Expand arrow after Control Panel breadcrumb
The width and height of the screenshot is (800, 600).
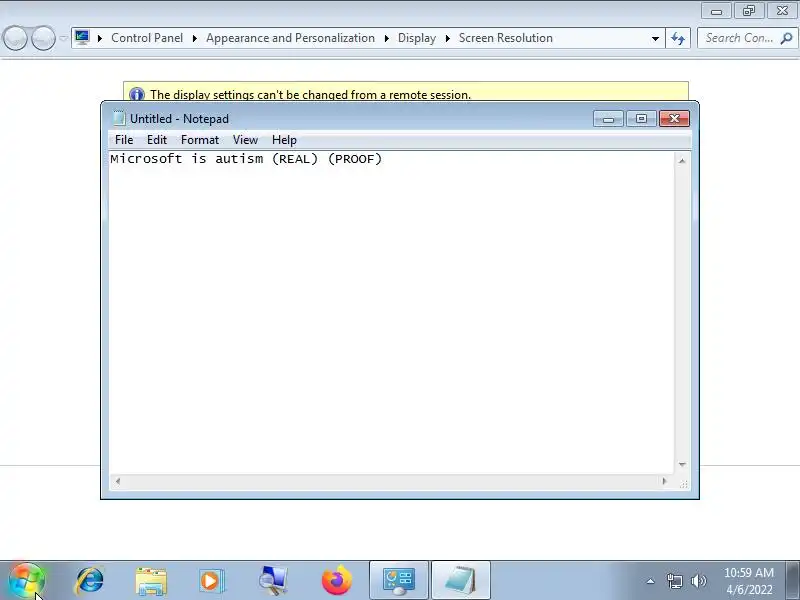tap(195, 38)
